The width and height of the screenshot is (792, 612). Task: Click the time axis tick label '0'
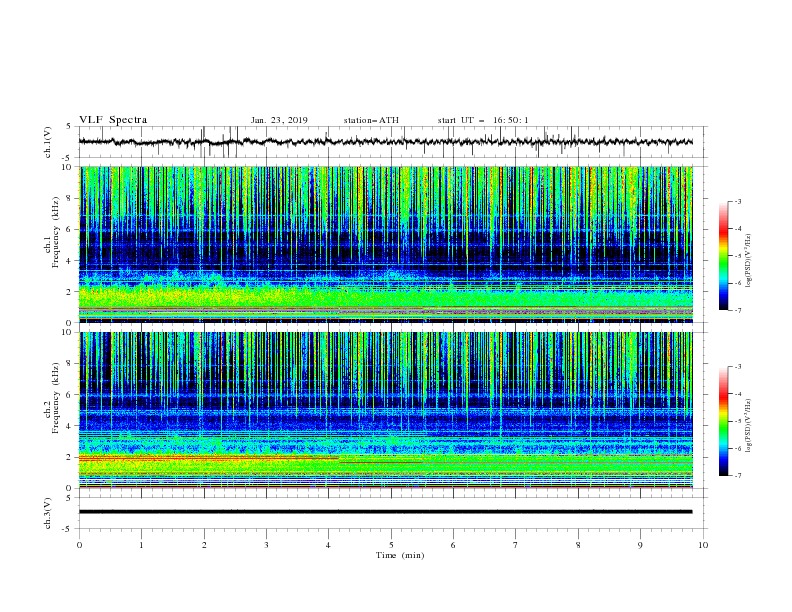click(x=79, y=545)
